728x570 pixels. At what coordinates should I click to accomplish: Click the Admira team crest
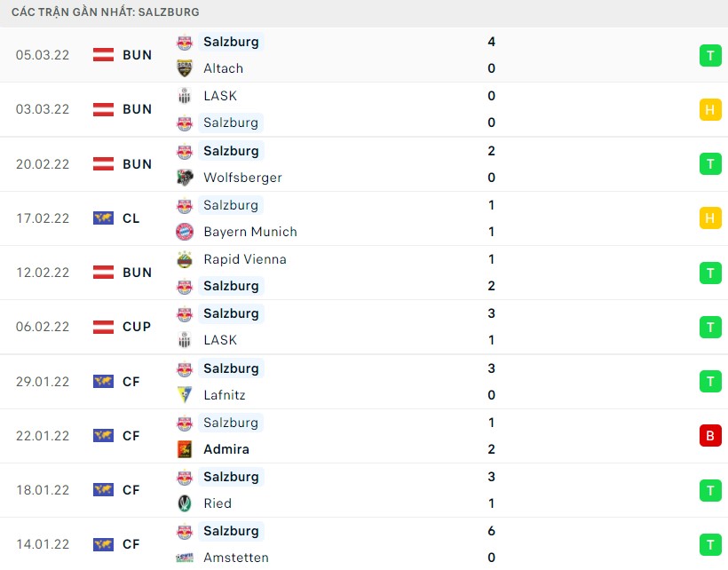pos(185,449)
